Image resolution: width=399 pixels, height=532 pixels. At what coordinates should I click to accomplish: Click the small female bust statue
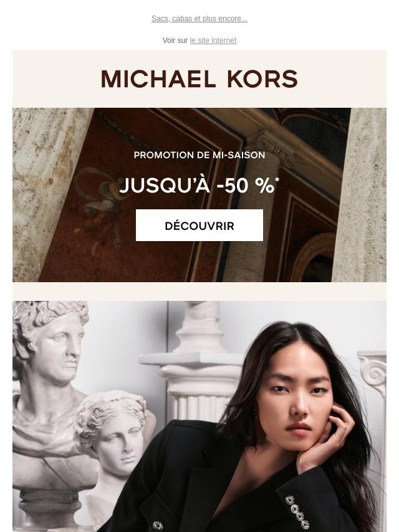click(x=113, y=438)
